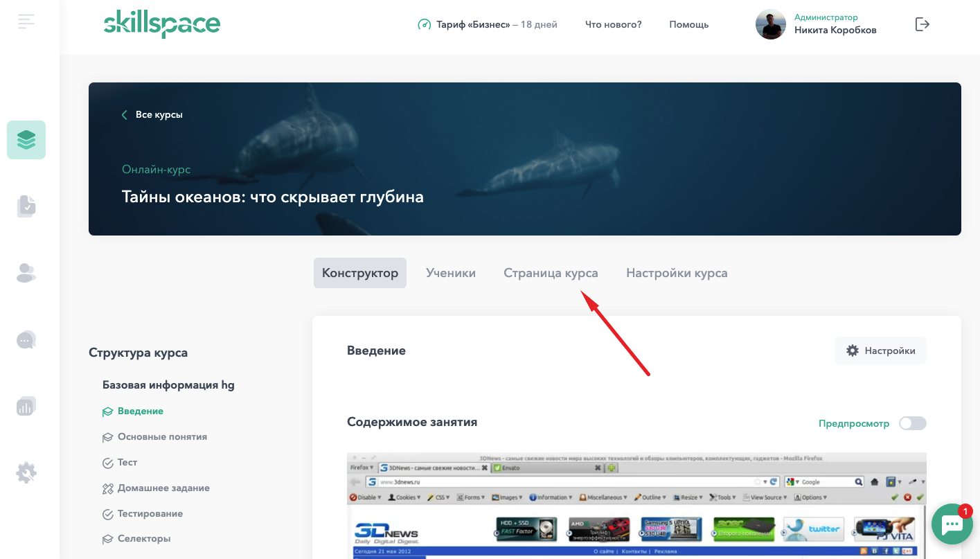
Task: Open the document-with-checkmark sidebar section
Action: point(26,206)
